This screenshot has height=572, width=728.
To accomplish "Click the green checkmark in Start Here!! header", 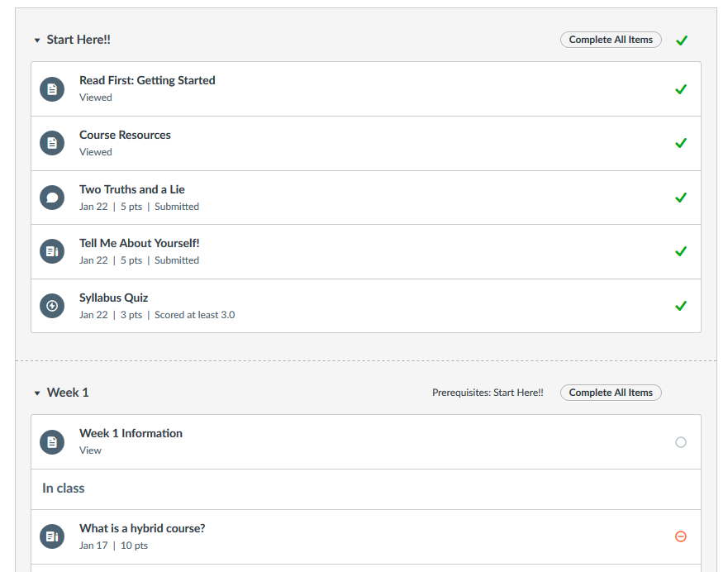I will click(681, 41).
